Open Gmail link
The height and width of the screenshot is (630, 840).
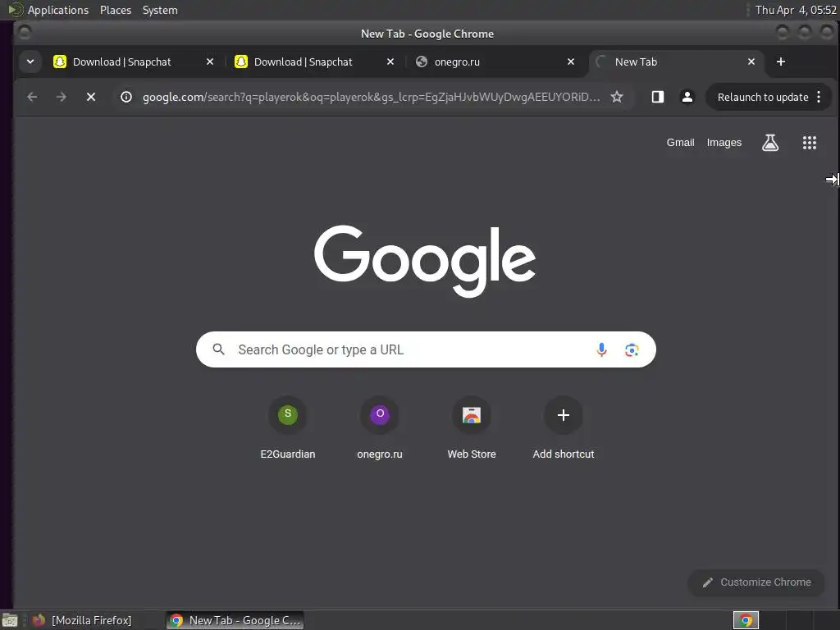pyautogui.click(x=680, y=143)
